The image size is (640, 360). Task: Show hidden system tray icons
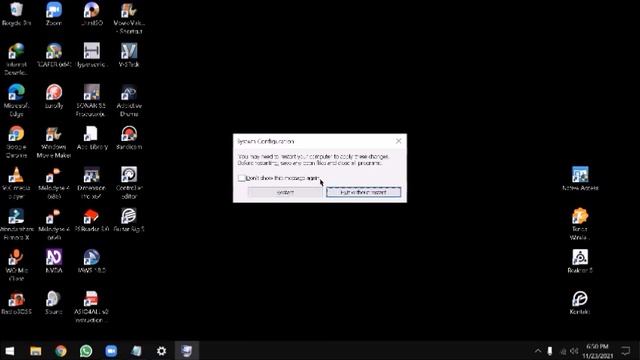(x=538, y=351)
